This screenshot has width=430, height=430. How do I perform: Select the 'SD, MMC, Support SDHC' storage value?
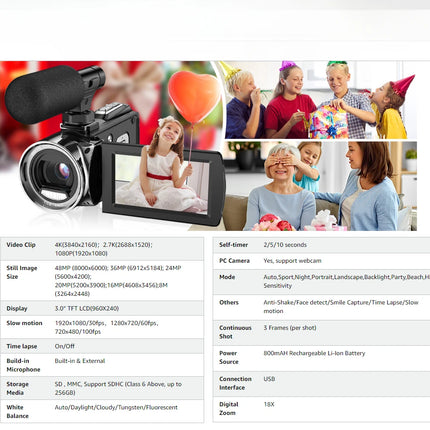[x=89, y=384]
